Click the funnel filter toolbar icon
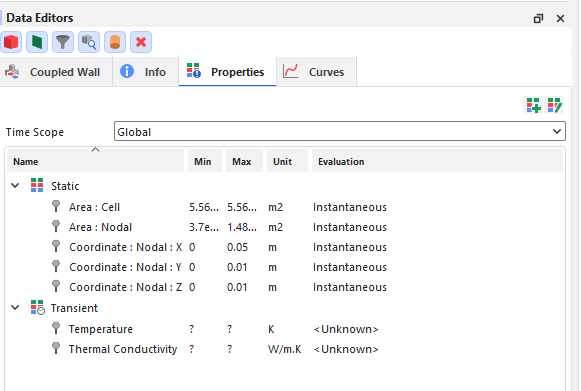The image size is (581, 391). tap(63, 42)
